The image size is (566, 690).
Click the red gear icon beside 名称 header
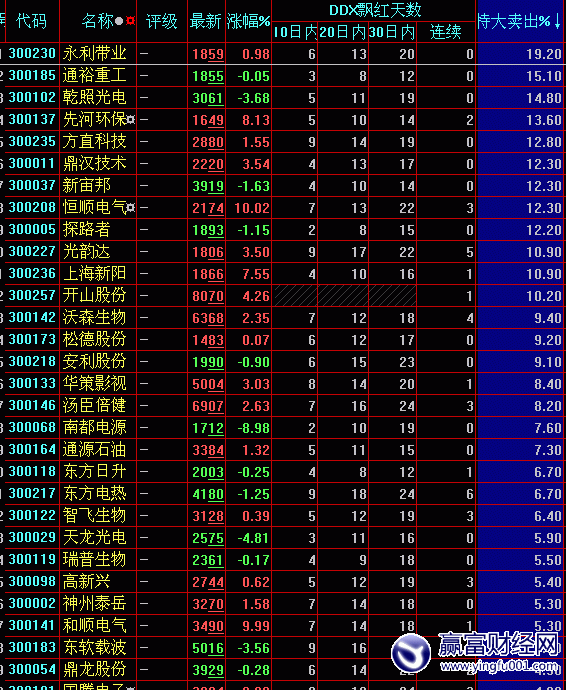point(130,21)
